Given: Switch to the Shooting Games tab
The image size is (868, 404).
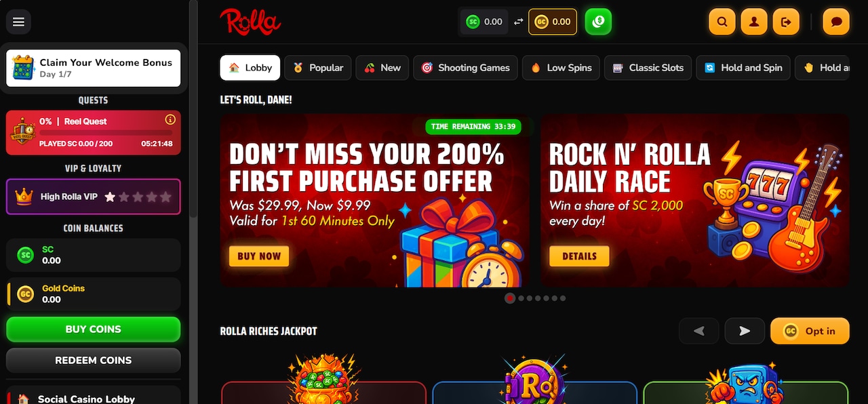Looking at the screenshot, I should [x=466, y=68].
